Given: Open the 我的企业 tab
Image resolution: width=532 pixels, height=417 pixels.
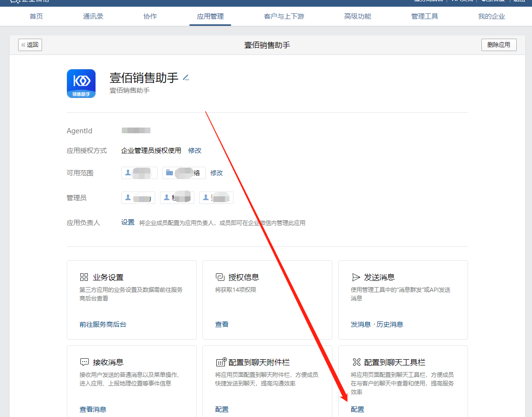Looking at the screenshot, I should (491, 16).
